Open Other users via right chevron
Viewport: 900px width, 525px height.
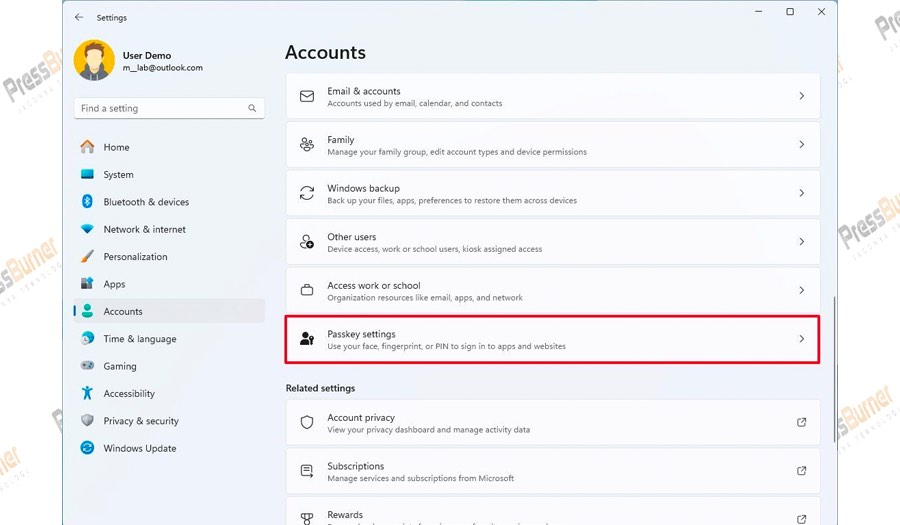tap(801, 242)
